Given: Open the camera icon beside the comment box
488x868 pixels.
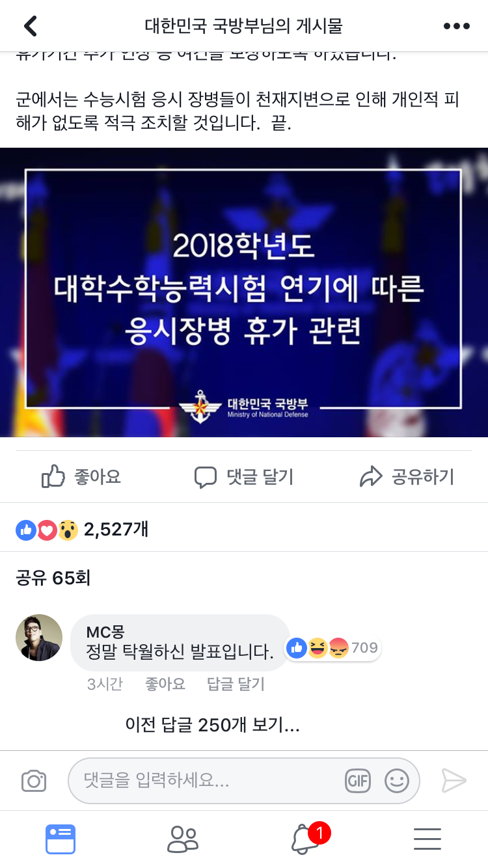Looking at the screenshot, I should (34, 781).
